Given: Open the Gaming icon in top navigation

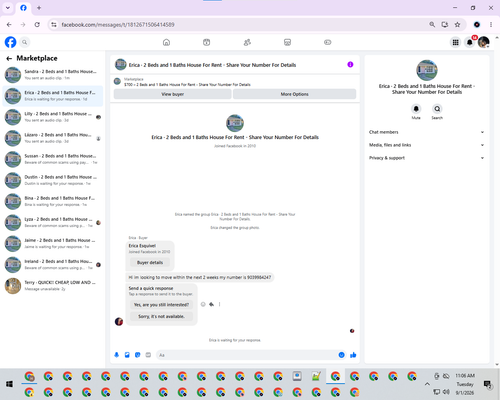Looking at the screenshot, I should (x=328, y=42).
